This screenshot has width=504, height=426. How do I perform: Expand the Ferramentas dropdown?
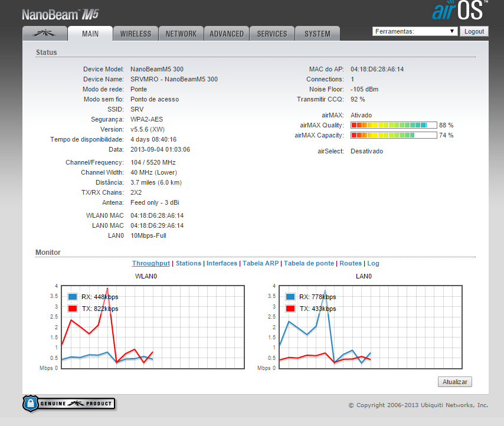click(x=415, y=31)
